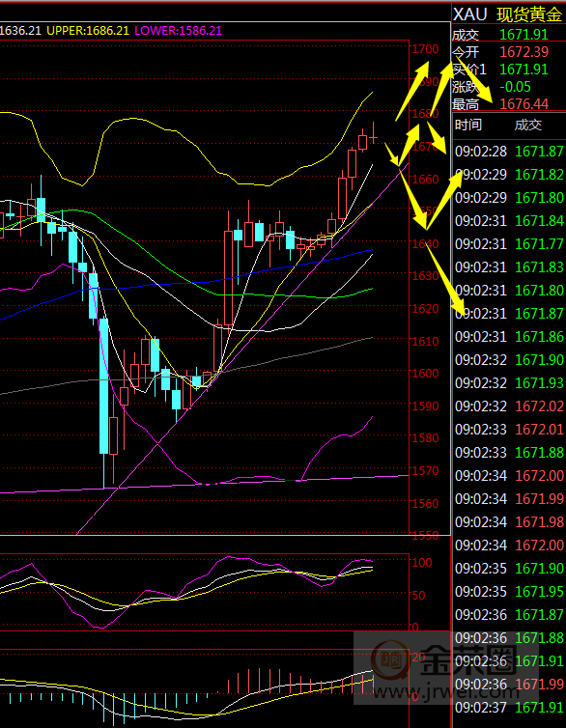Click the tick row 09:02:32 1671.93

509,383
